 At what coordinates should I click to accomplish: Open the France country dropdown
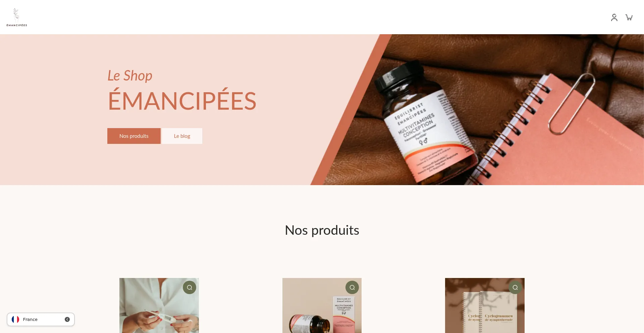coord(41,319)
